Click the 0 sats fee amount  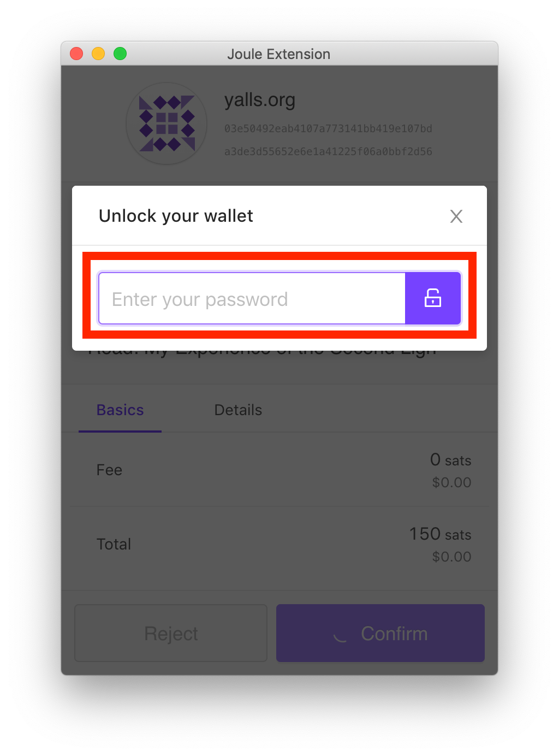(450, 460)
